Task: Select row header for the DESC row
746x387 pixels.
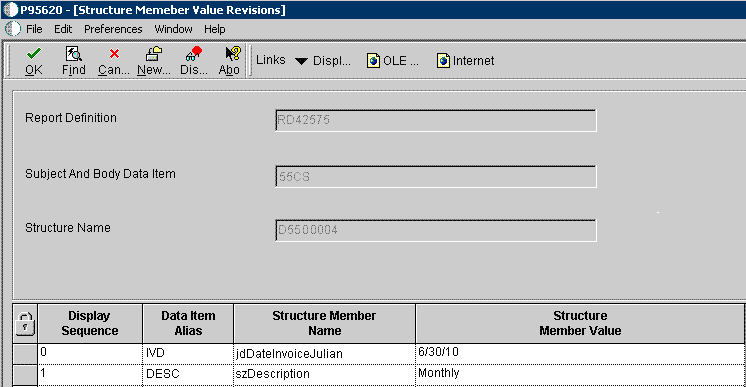Action: pos(25,375)
